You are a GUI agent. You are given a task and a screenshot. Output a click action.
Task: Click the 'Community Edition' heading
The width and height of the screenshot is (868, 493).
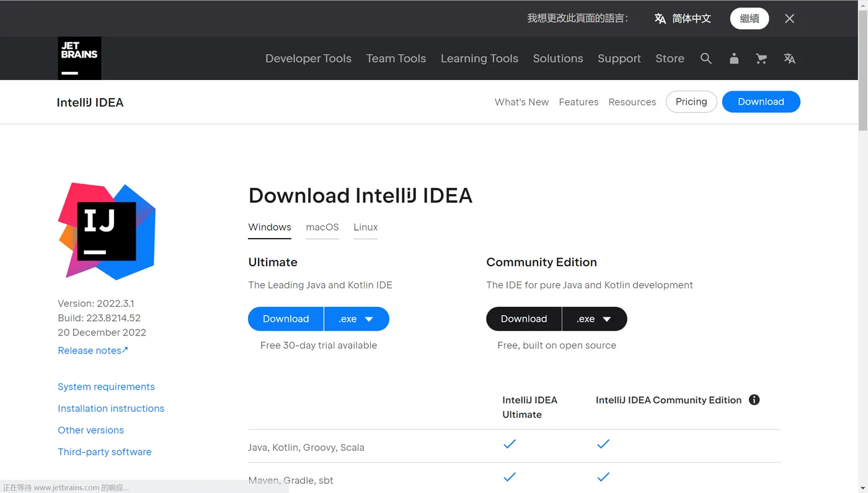541,262
